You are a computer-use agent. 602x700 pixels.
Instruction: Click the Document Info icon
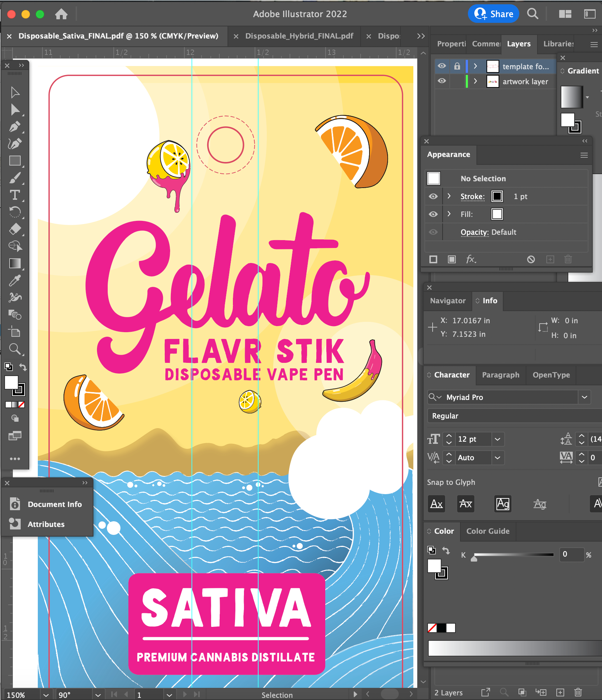click(15, 504)
